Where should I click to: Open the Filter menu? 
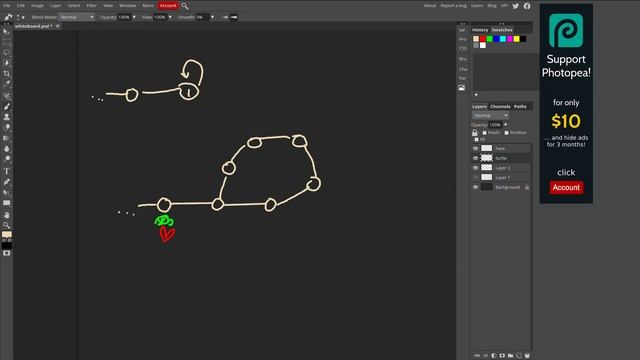pos(91,6)
